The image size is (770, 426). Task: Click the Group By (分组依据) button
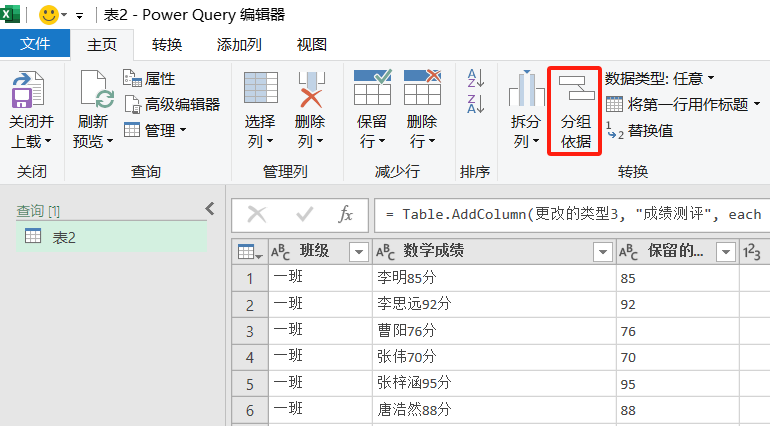tap(575, 112)
